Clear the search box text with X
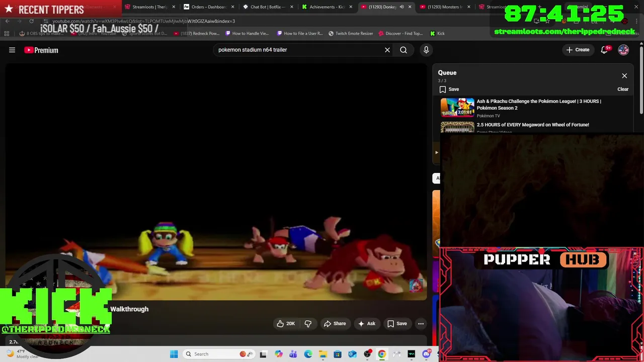This screenshot has height=362, width=644. coord(387,50)
